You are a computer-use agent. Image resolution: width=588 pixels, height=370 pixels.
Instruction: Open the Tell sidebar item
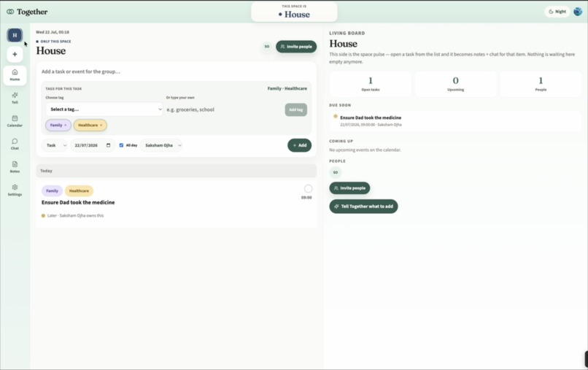[15, 98]
